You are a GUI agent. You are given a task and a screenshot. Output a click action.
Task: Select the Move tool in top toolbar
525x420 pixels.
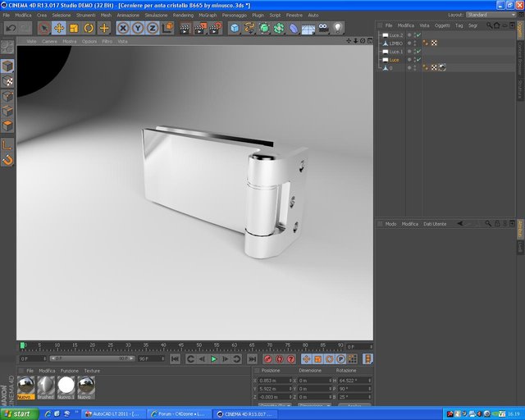click(x=59, y=28)
